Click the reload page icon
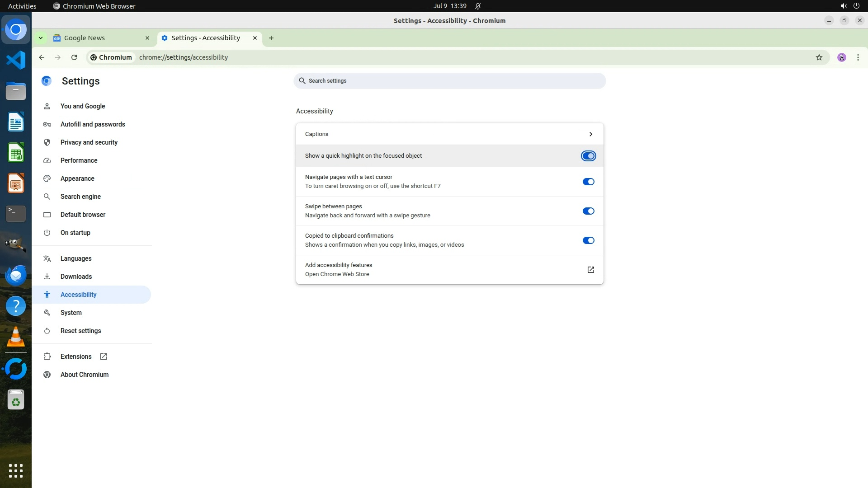 pos(74,57)
